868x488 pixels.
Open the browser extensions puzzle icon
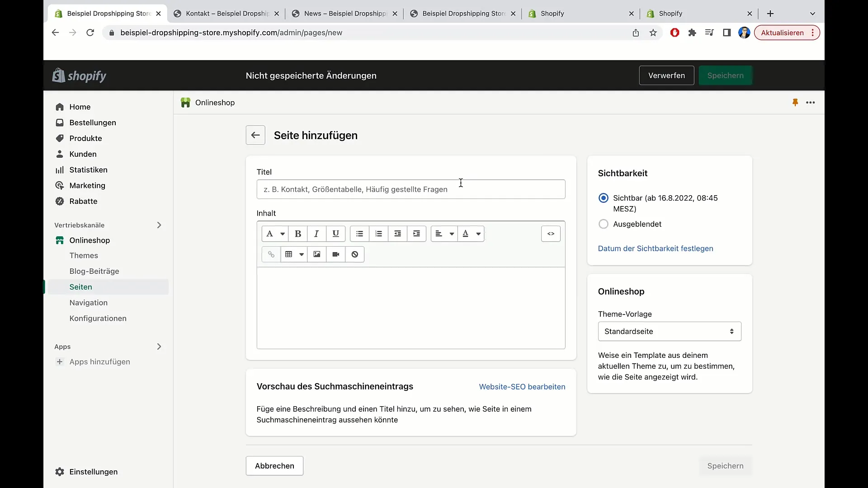coord(692,33)
